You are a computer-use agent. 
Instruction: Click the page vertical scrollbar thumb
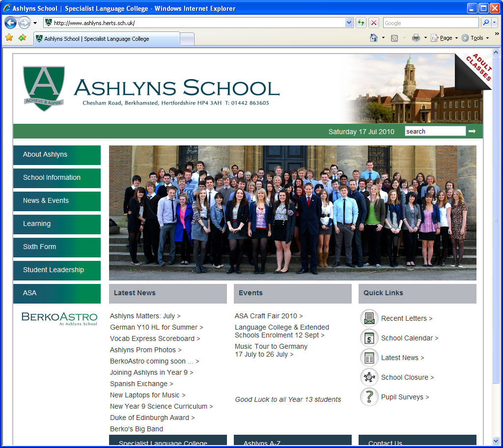[496, 220]
